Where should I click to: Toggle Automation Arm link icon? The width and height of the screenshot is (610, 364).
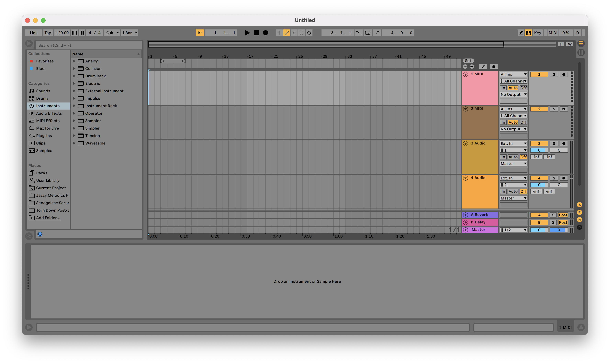(x=287, y=33)
